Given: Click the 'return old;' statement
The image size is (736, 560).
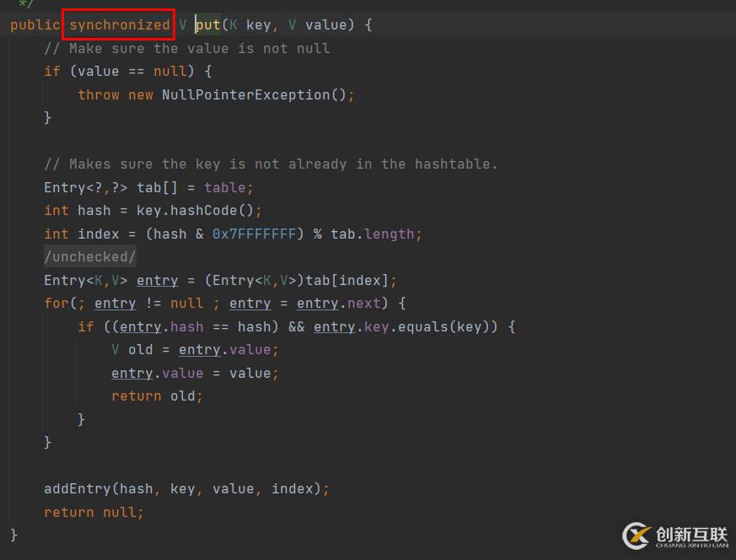Looking at the screenshot, I should click(x=157, y=396).
